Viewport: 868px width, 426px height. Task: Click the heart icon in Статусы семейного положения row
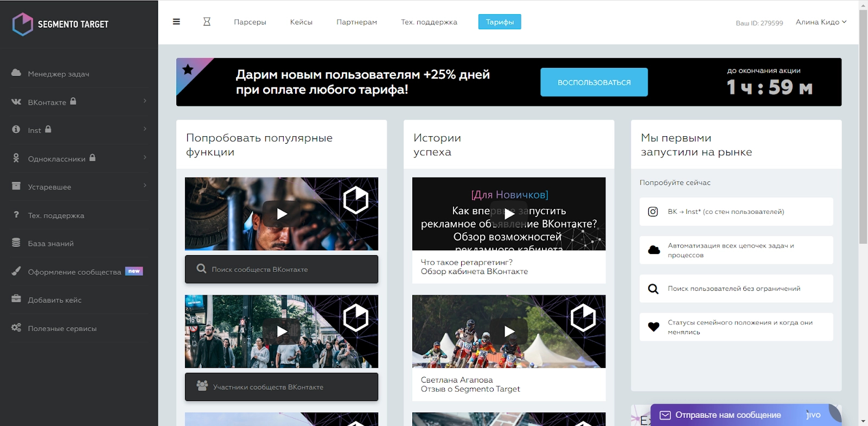pyautogui.click(x=654, y=327)
